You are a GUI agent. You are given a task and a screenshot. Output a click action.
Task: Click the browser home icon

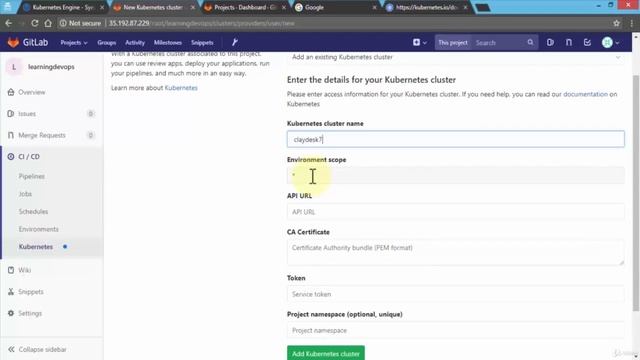tap(48, 23)
